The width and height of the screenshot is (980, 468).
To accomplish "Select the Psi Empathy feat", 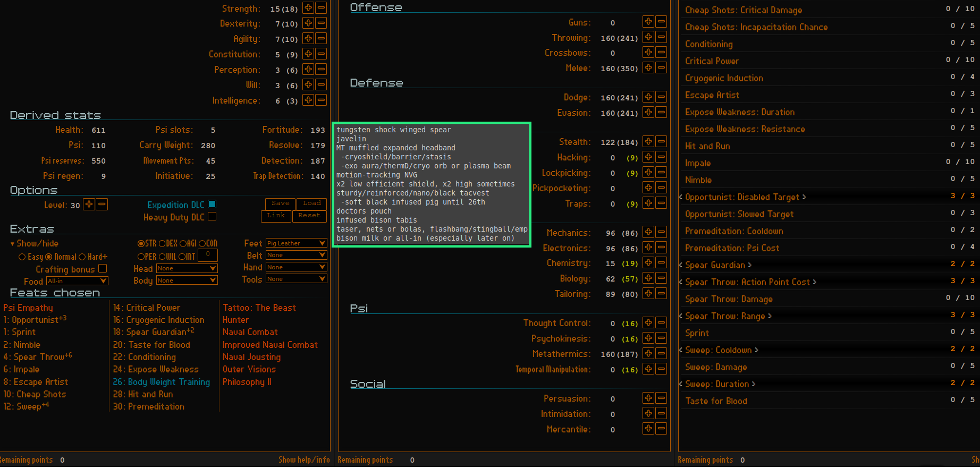I will [x=28, y=308].
